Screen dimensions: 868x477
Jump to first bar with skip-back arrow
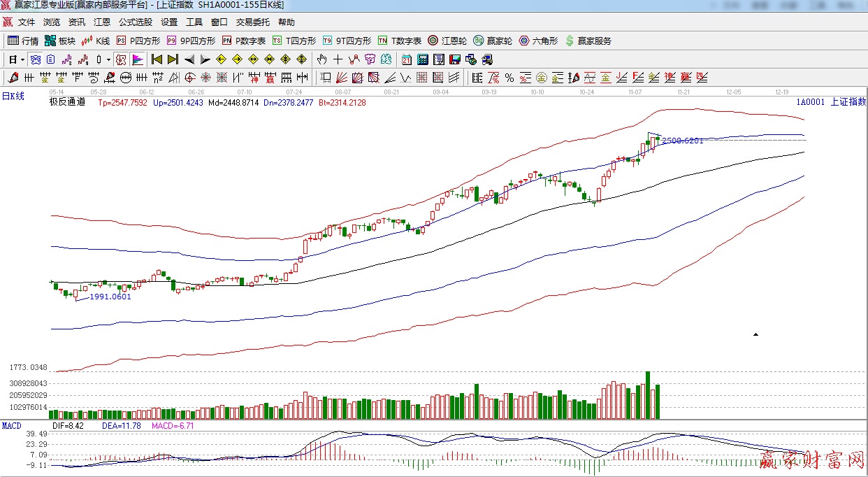[x=157, y=59]
